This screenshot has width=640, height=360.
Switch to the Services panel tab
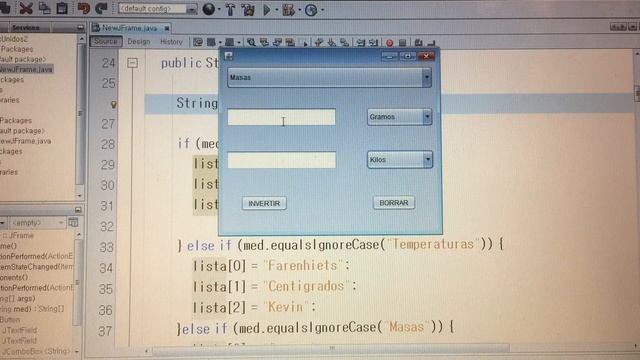pyautogui.click(x=25, y=28)
